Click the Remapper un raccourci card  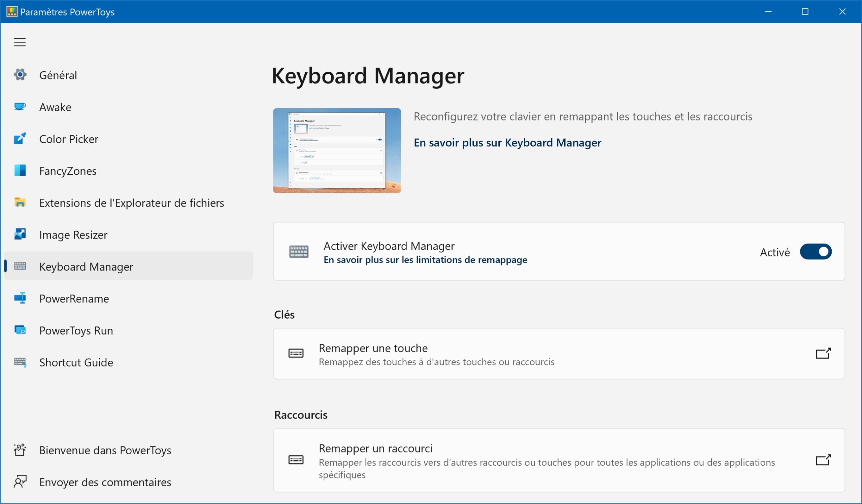pos(559,460)
